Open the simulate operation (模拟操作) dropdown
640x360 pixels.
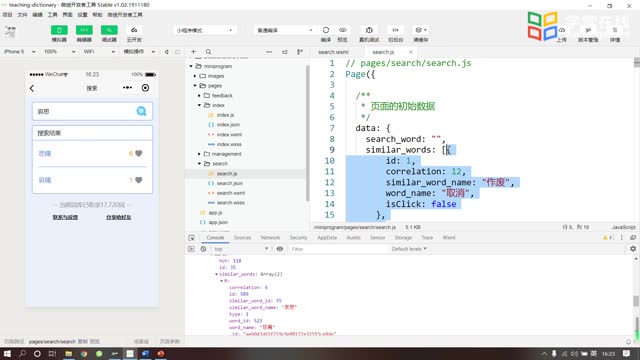click(x=139, y=52)
